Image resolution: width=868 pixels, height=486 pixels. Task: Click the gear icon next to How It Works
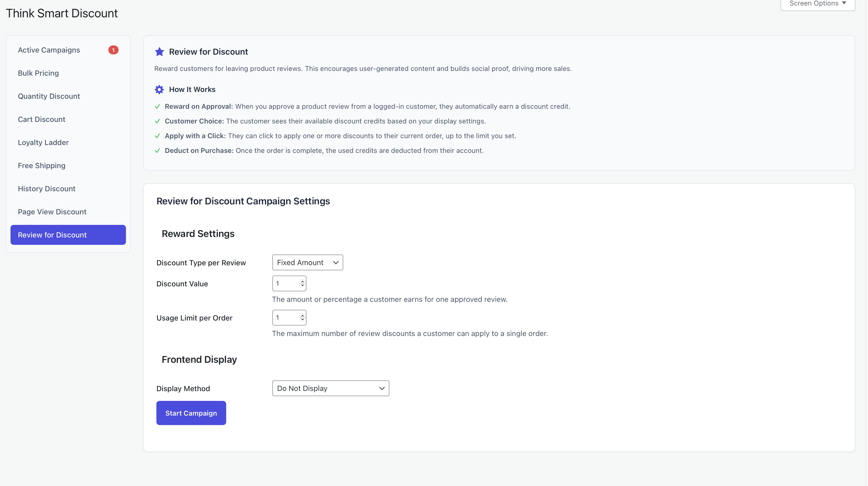159,89
